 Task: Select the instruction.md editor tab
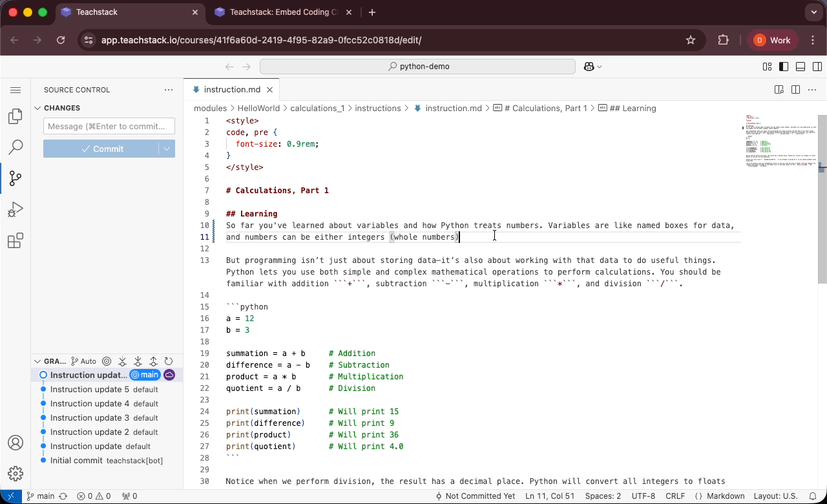pyautogui.click(x=231, y=90)
